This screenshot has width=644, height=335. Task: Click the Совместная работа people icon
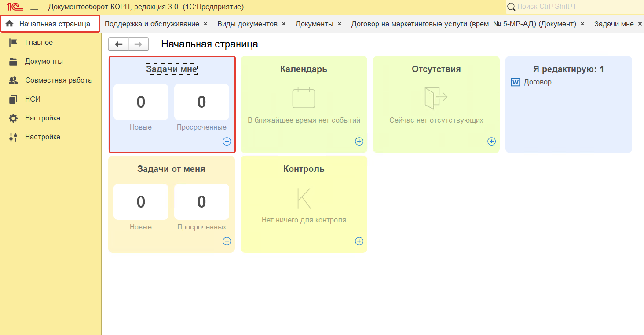(13, 80)
